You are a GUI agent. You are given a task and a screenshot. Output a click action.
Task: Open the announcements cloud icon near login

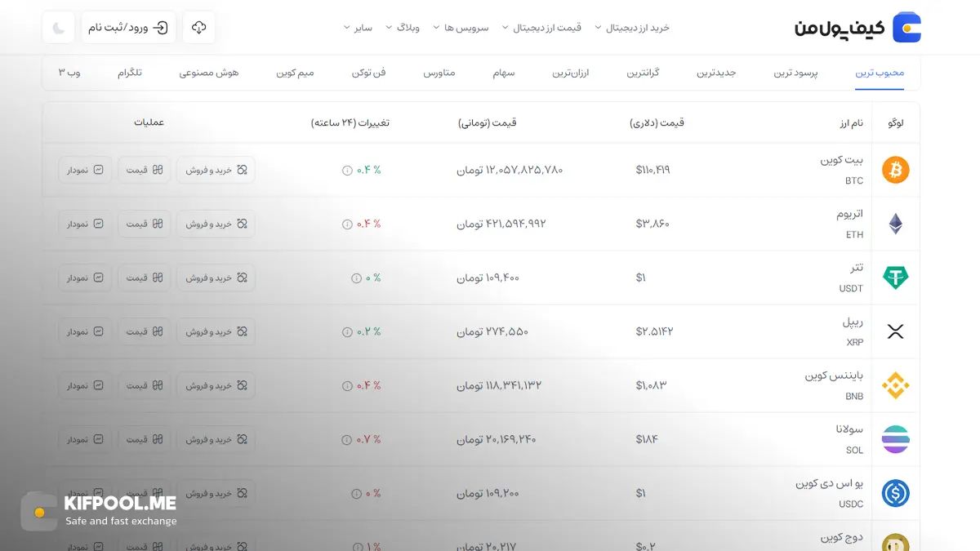pos(198,27)
